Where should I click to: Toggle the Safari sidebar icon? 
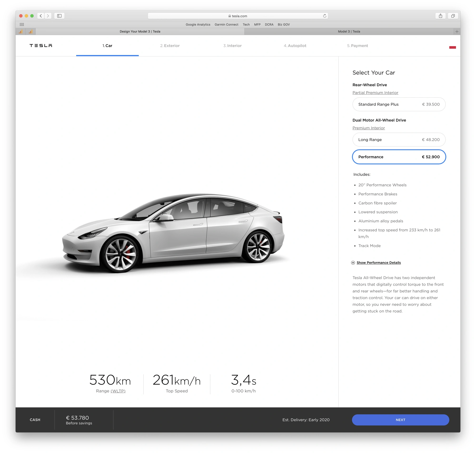(x=59, y=16)
